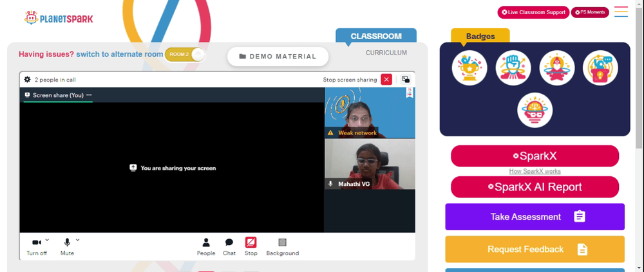The height and width of the screenshot is (272, 644).
Task: Open Background effects
Action: 283,248
